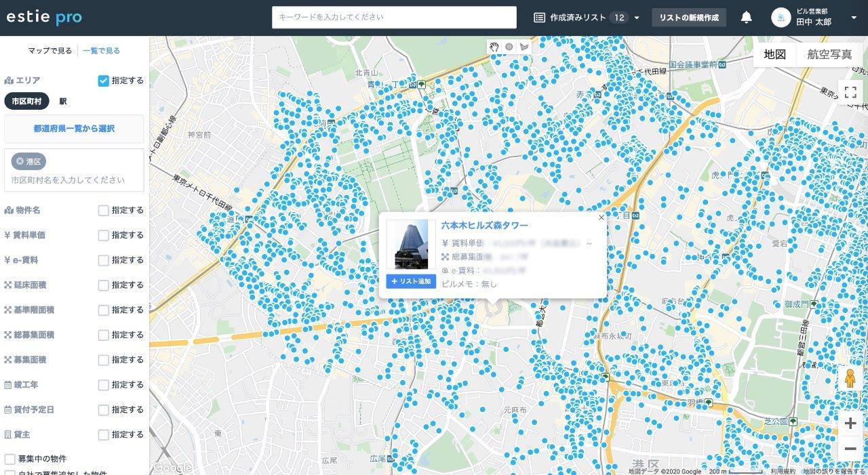Enable 貸主 指定する checkbox
Screen dimensions: 868x475
[103, 434]
